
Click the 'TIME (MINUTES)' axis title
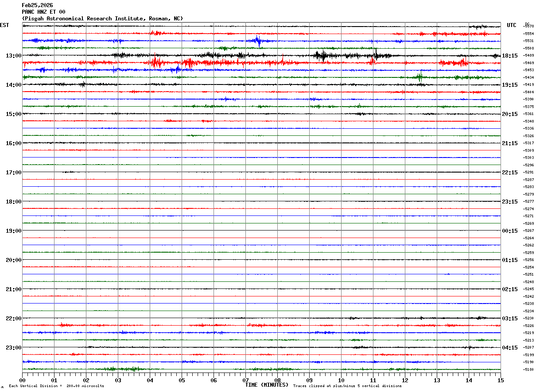267,385
